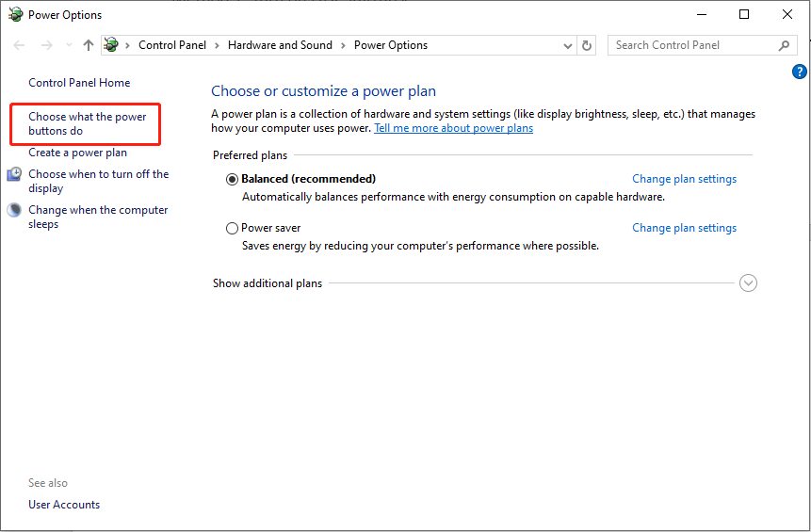The image size is (811, 532).
Task: Maximize the Power Options window
Action: pyautogui.click(x=744, y=14)
